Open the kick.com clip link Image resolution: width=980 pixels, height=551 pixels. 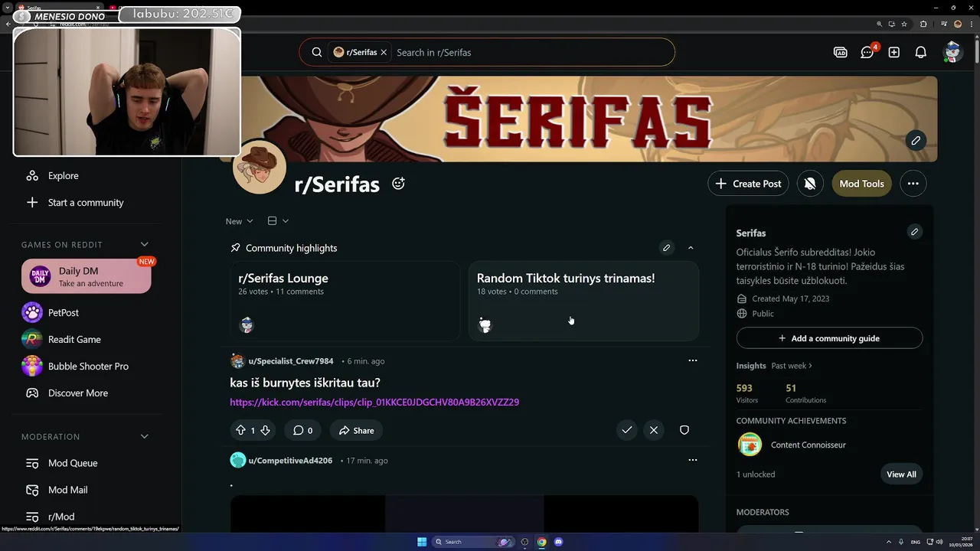click(374, 402)
